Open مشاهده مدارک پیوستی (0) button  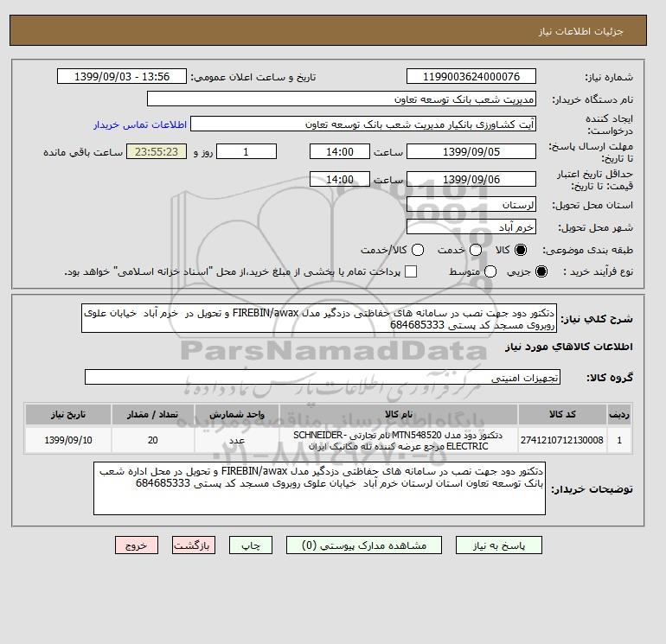[364, 545]
